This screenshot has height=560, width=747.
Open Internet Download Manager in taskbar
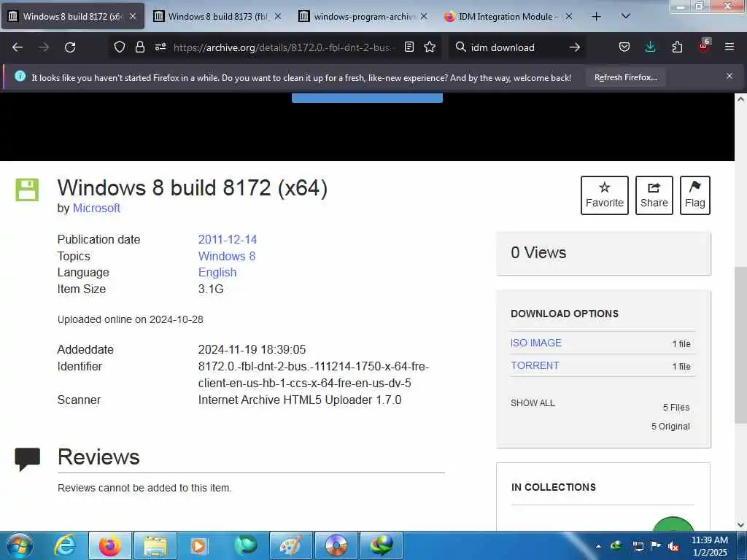point(381,545)
